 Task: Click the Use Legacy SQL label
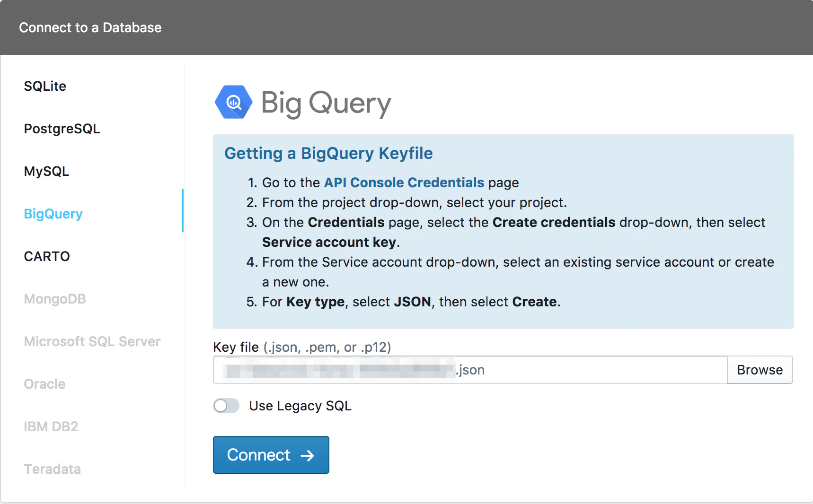click(300, 406)
